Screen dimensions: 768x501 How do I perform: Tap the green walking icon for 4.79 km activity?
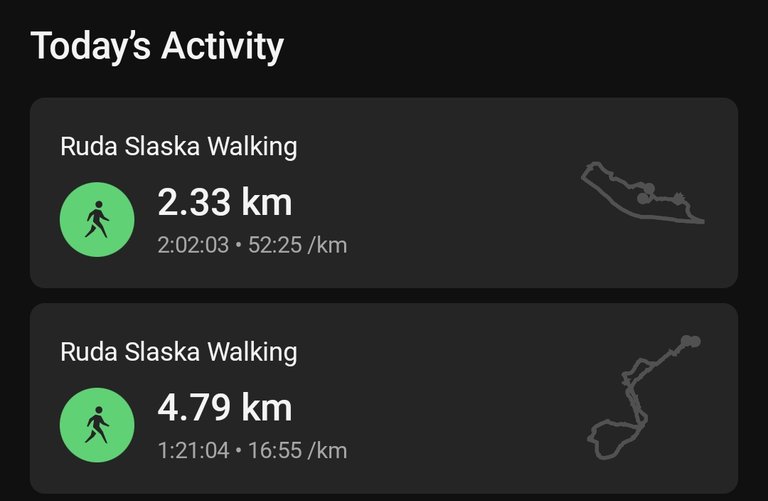tap(97, 425)
